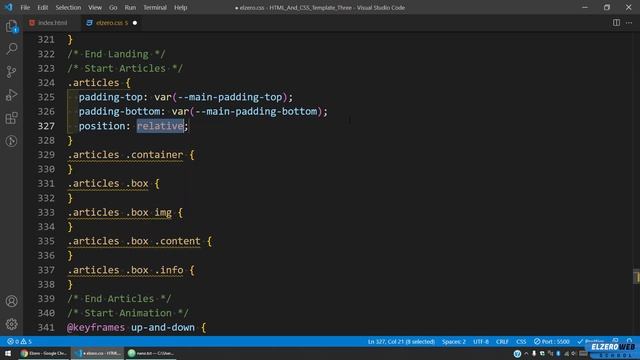Click the .articles .container selector
640x360 pixels.
pos(125,155)
